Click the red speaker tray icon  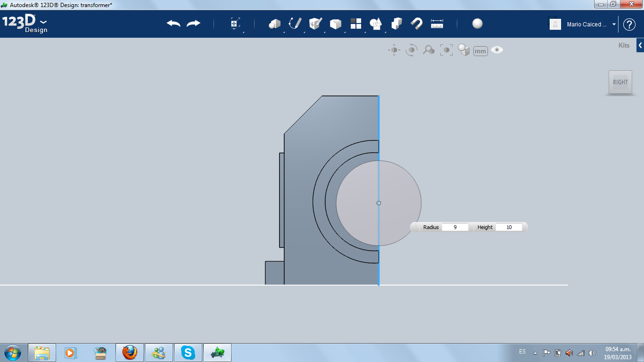point(570,353)
